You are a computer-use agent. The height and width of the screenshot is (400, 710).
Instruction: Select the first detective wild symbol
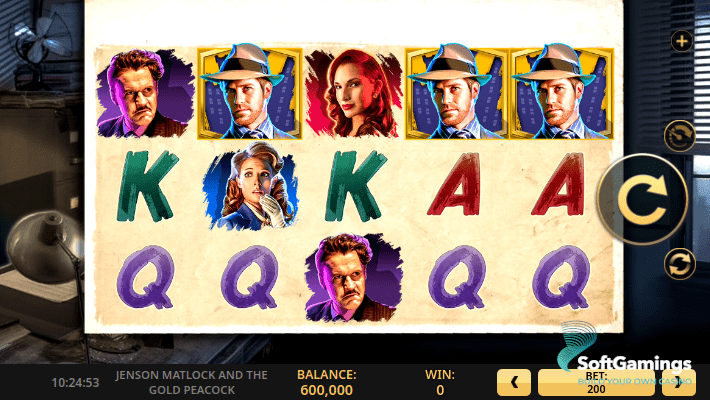249,92
